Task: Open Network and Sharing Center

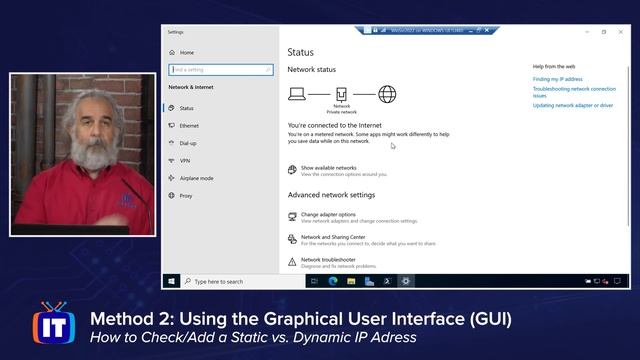Action: [362, 240]
